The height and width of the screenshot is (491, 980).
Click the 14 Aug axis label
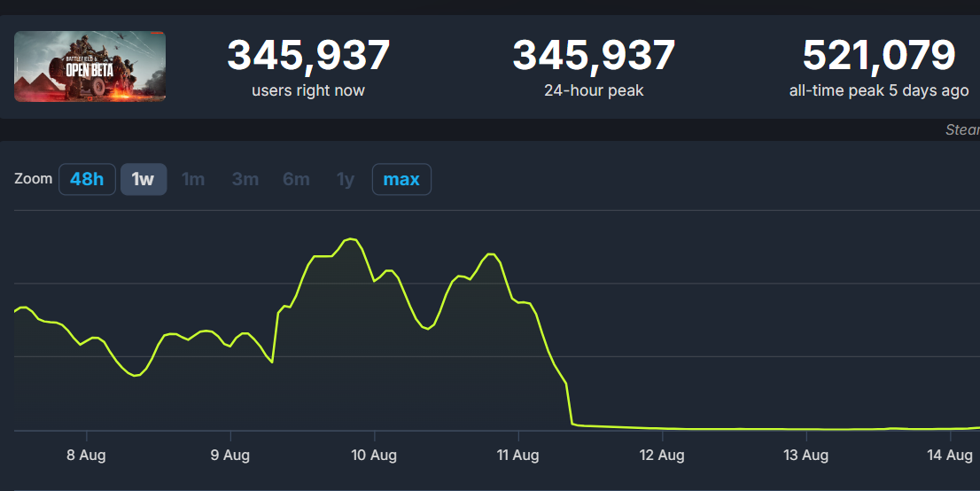coord(949,455)
